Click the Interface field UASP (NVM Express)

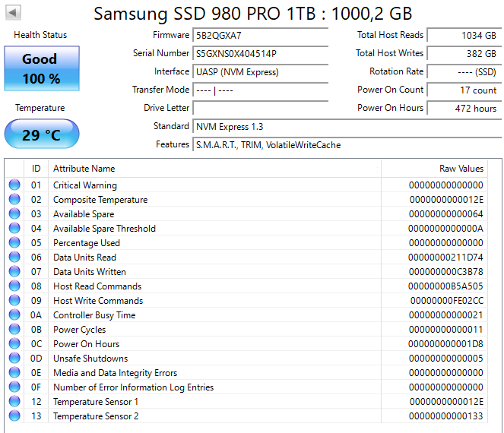pyautogui.click(x=260, y=71)
